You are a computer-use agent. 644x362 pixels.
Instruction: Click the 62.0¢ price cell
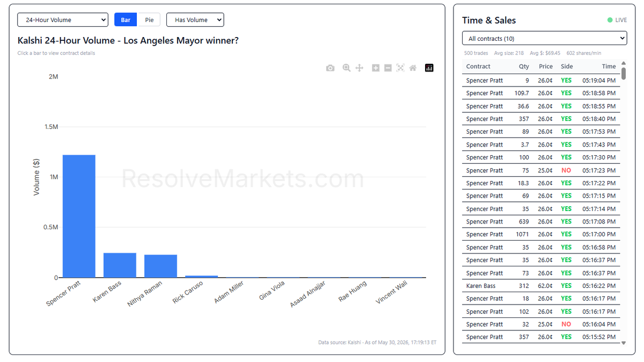[545, 286]
